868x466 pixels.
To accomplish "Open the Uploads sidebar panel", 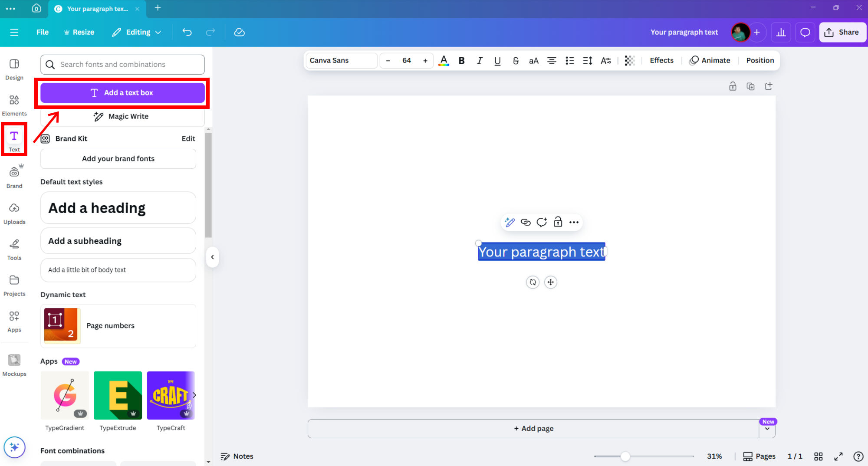I will (x=14, y=213).
